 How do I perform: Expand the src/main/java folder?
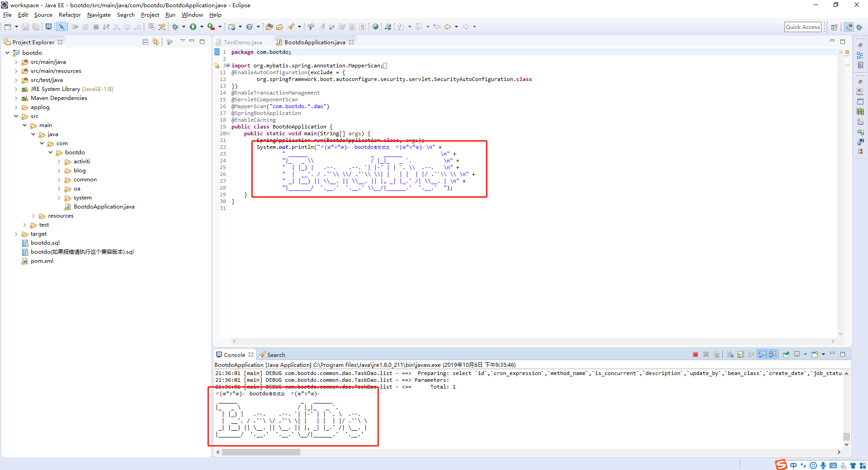pyautogui.click(x=16, y=62)
